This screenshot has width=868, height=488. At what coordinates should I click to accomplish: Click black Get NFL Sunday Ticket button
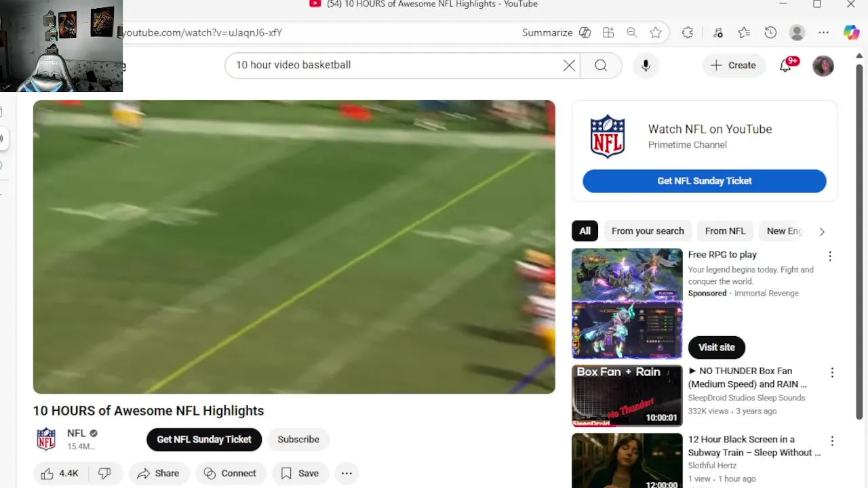204,439
